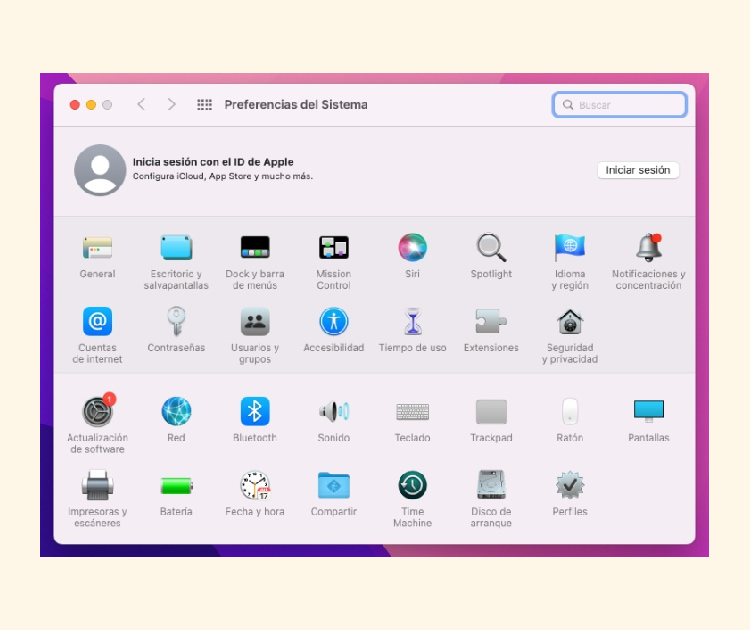Viewport: 750px width, 630px height.
Task: Click 'Inicia sesión con el ID de Apple' text
Action: [x=213, y=162]
